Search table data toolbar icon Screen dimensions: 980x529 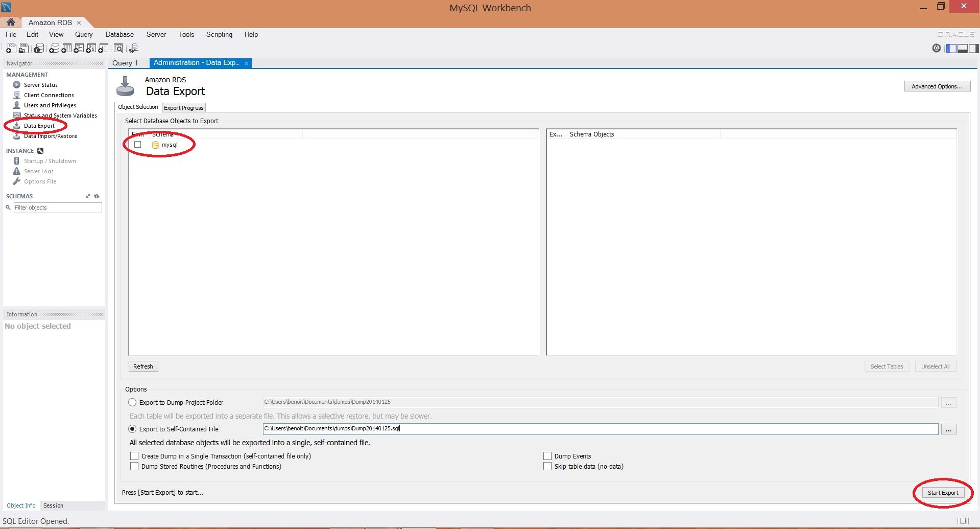[x=118, y=48]
